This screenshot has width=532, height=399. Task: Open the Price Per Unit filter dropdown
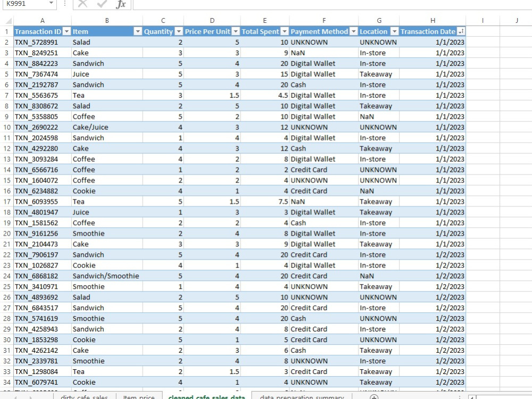(x=236, y=31)
